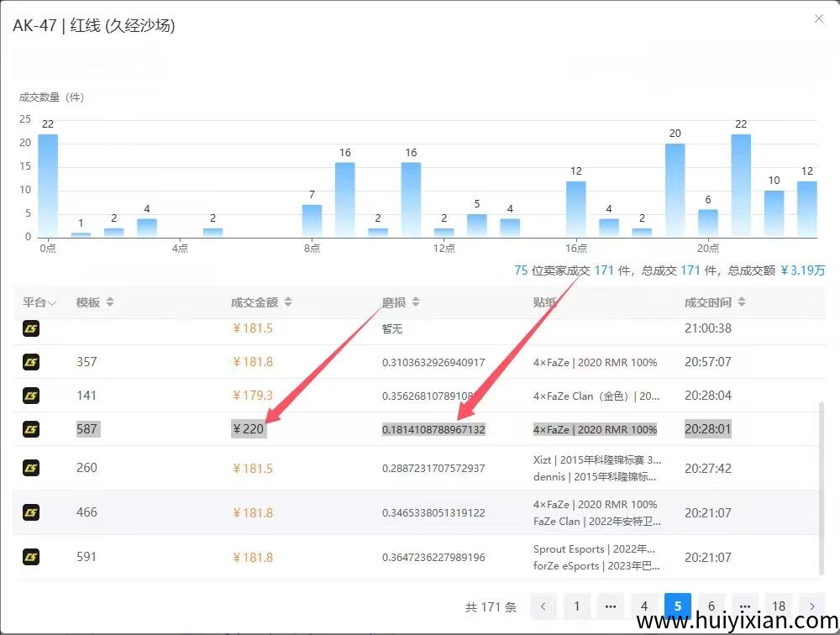The image size is (840, 635).
Task: Click platform icon in row with template 357
Action: (31, 362)
